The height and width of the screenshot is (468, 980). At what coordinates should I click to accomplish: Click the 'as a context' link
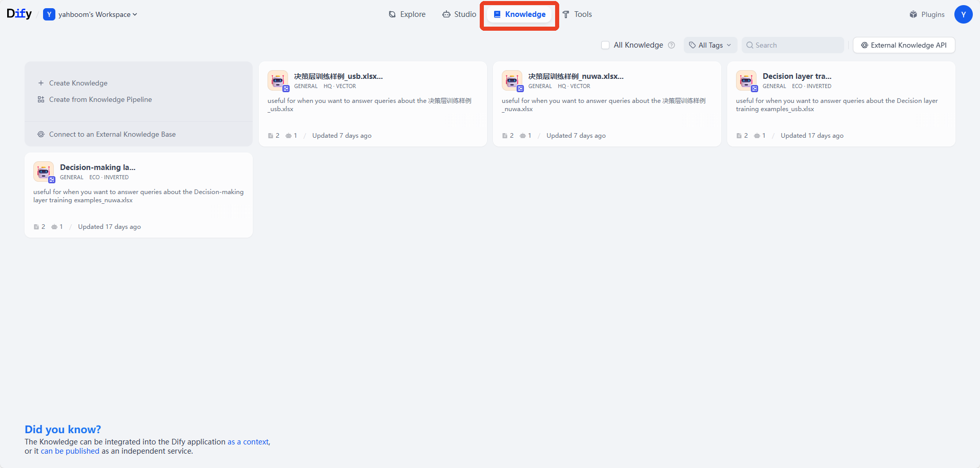pos(248,442)
